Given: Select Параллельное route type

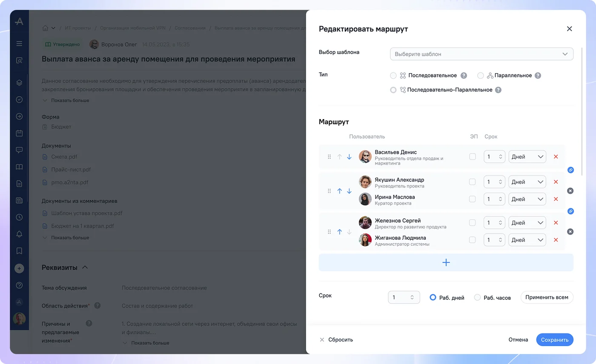Looking at the screenshot, I should pos(480,76).
